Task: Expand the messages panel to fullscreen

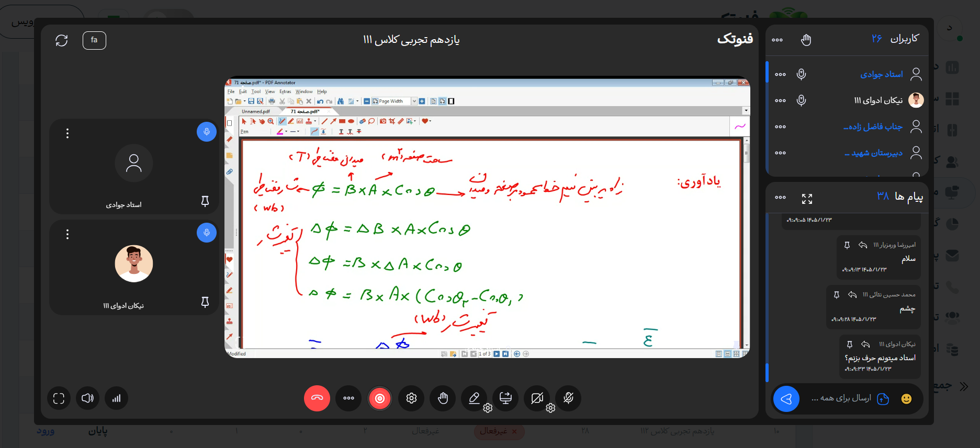Action: (807, 199)
